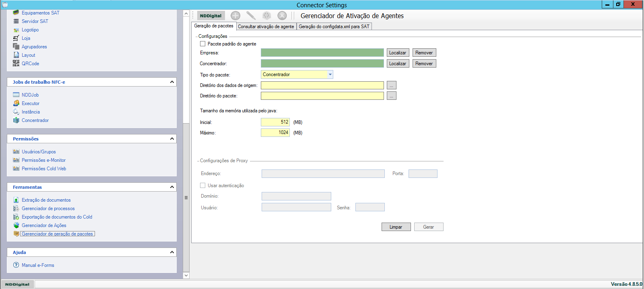
Task: Switch to Consultar ativação de agente tab
Action: pos(266,27)
